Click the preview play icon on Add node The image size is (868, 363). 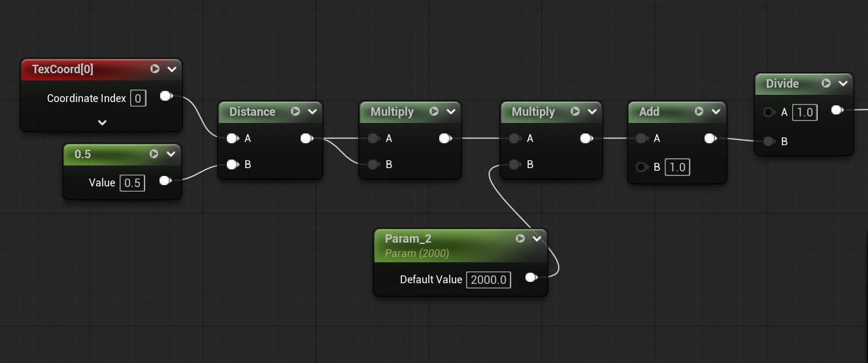coord(699,112)
